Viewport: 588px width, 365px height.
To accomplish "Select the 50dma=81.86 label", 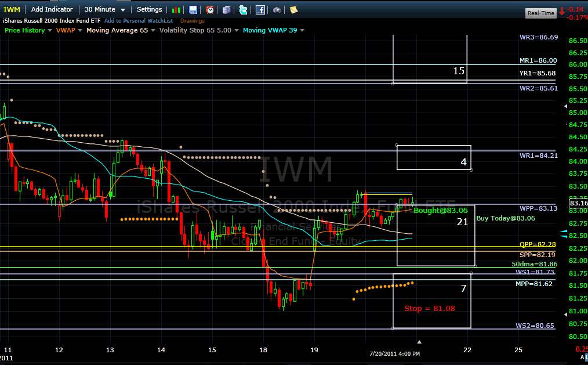I will [x=535, y=264].
